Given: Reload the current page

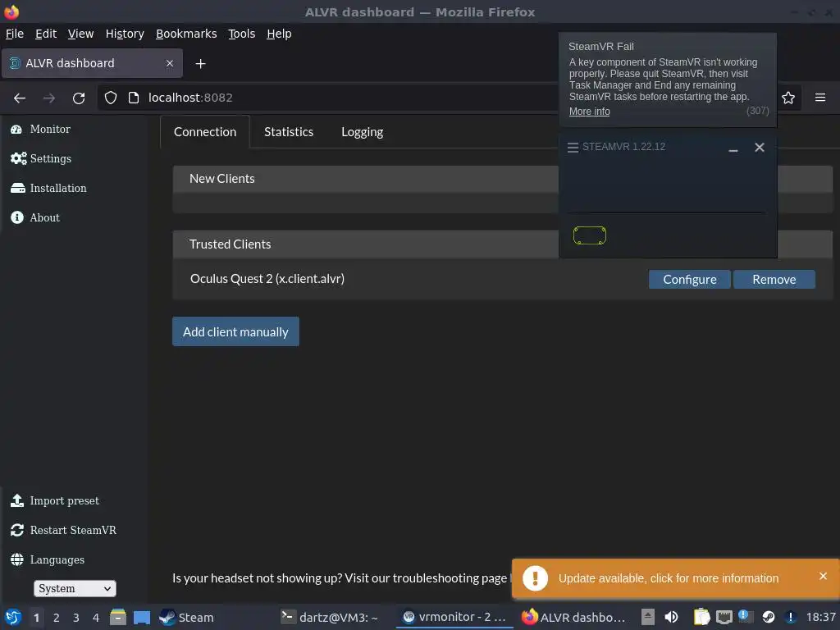Looking at the screenshot, I should click(79, 98).
